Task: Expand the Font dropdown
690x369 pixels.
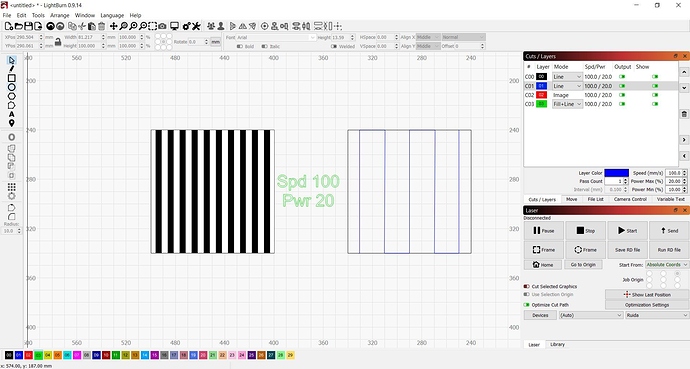Action: point(276,37)
